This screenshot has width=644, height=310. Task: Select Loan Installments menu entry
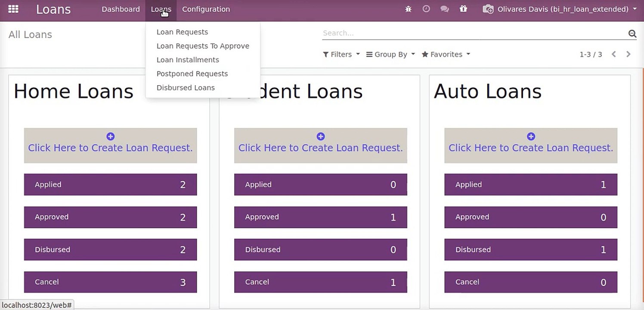[188, 60]
